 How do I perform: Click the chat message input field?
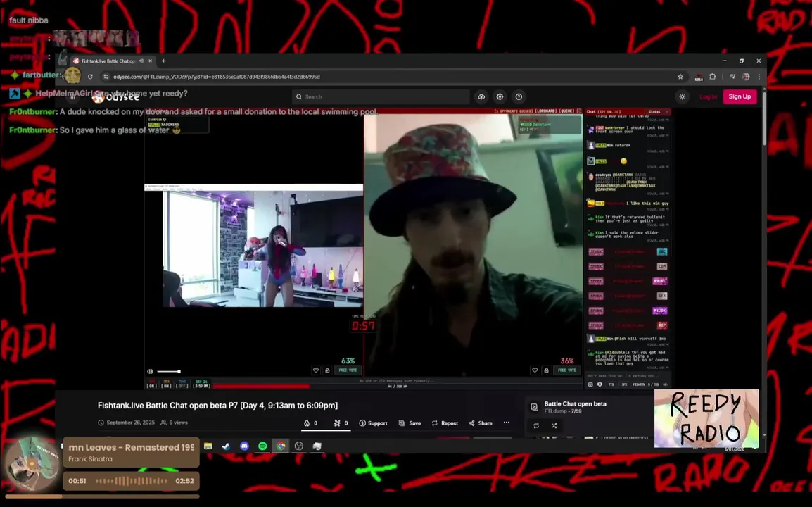click(x=628, y=376)
